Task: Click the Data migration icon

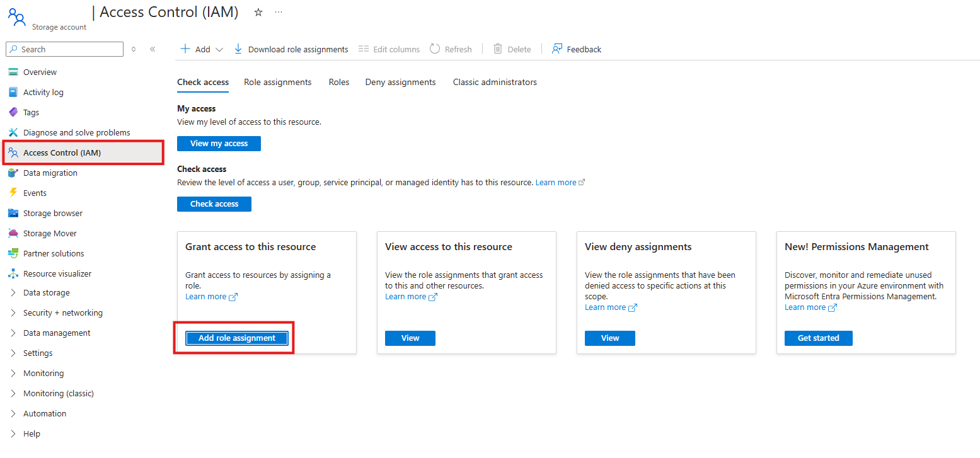Action: [13, 173]
